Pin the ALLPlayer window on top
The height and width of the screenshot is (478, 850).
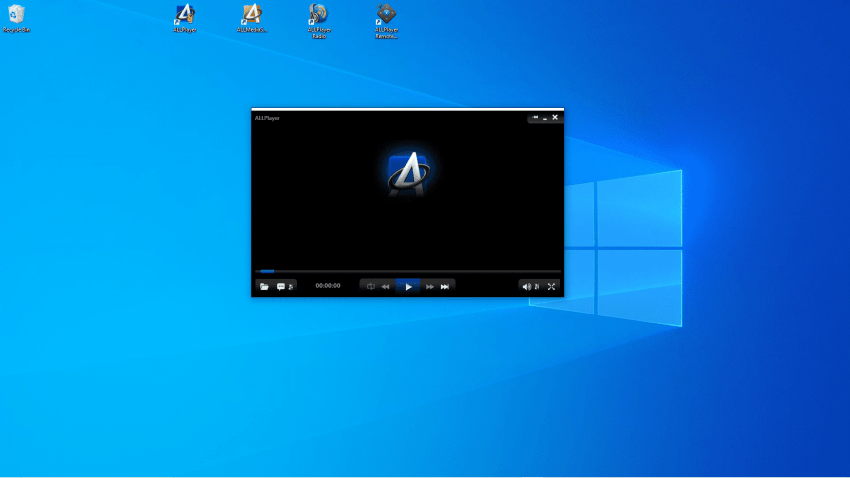[x=535, y=117]
